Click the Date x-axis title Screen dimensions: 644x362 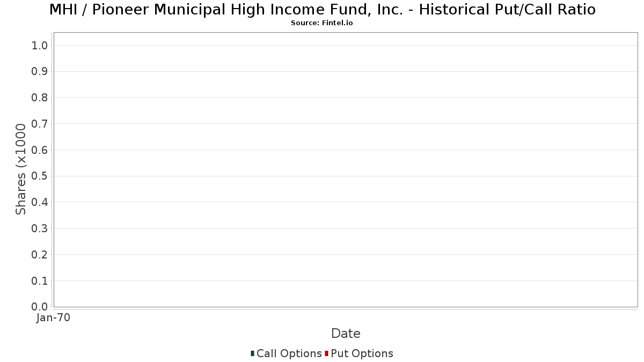[x=346, y=334]
